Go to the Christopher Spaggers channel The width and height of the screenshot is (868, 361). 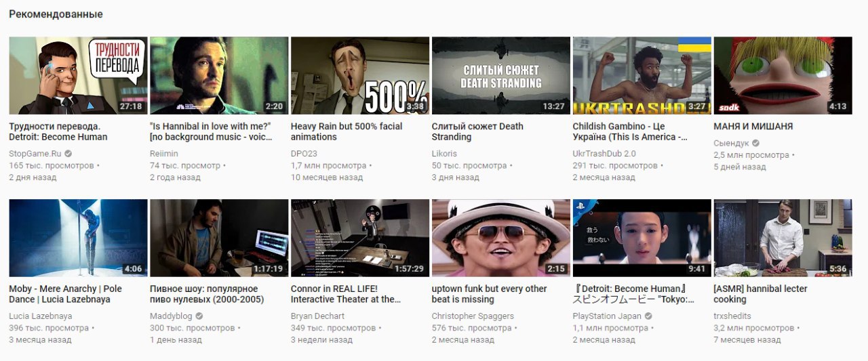[473, 316]
